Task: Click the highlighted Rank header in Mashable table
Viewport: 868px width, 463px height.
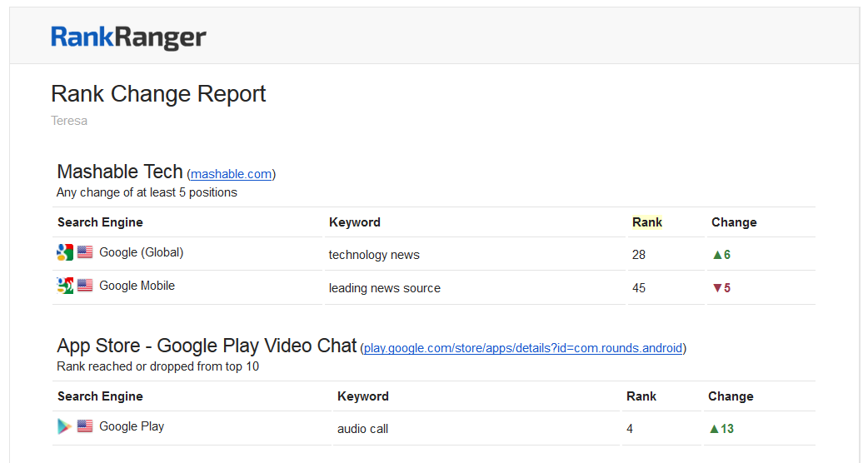Action: click(x=647, y=222)
